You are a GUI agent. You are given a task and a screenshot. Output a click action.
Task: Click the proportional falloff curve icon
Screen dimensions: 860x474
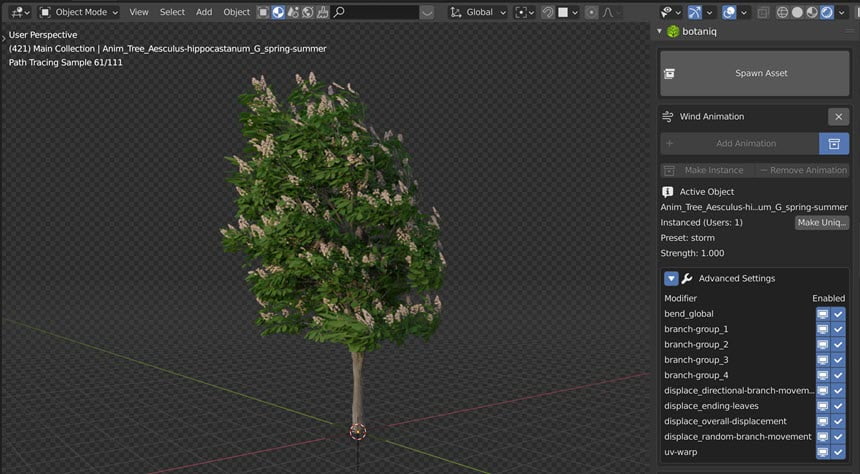tap(607, 12)
